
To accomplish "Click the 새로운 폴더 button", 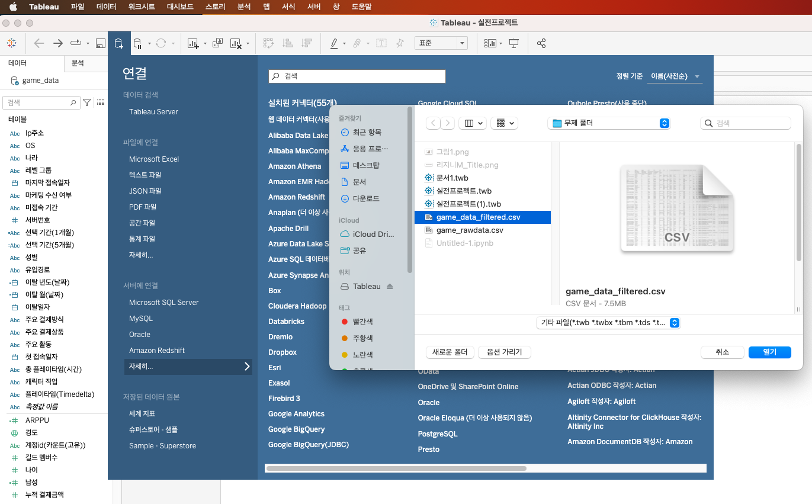I will click(x=450, y=352).
